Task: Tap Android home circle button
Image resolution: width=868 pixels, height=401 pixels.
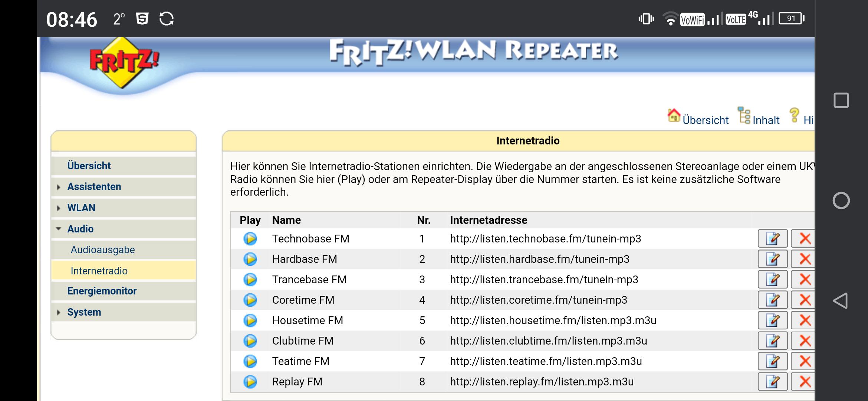Action: 841,200
